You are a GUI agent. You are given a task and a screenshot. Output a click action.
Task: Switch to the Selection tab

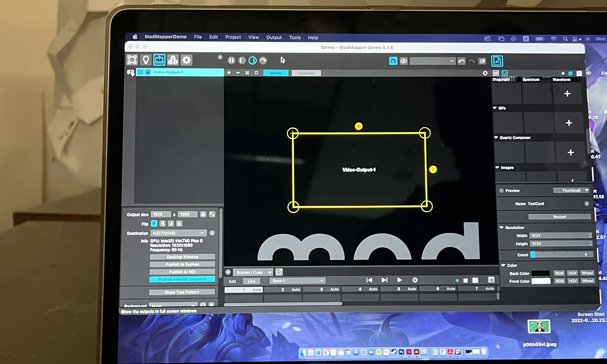(306, 73)
